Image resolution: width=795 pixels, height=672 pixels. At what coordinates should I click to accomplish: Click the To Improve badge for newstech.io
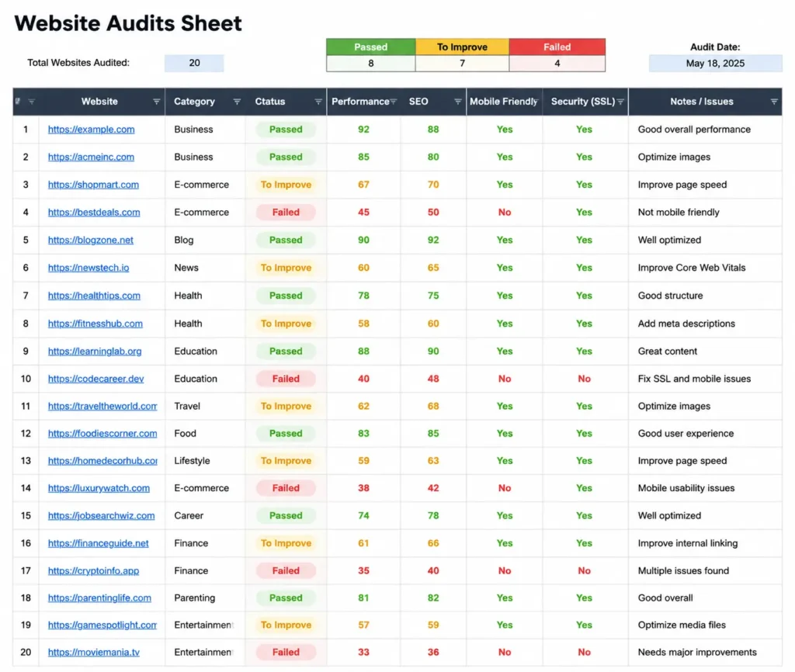286,268
